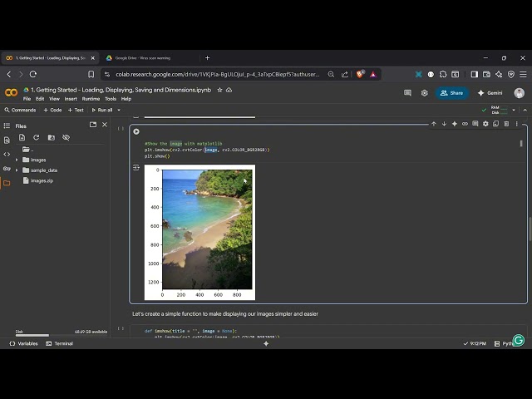Reload the page
532x399 pixels.
coord(33,74)
